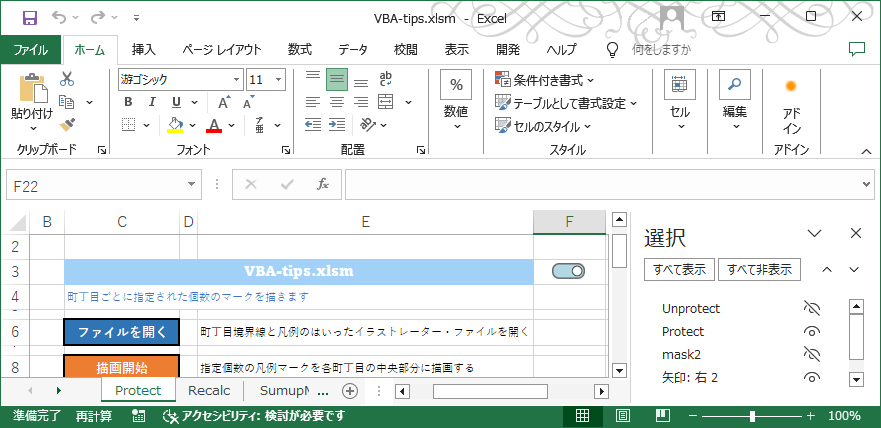Click the Save icon in title bar
Viewport: 881px width, 428px height.
tap(29, 17)
